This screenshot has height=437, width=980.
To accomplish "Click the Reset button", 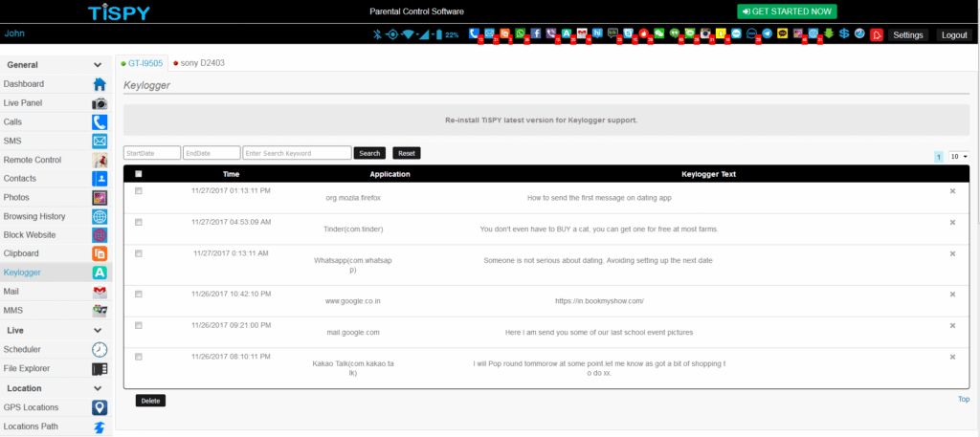I will pyautogui.click(x=407, y=153).
